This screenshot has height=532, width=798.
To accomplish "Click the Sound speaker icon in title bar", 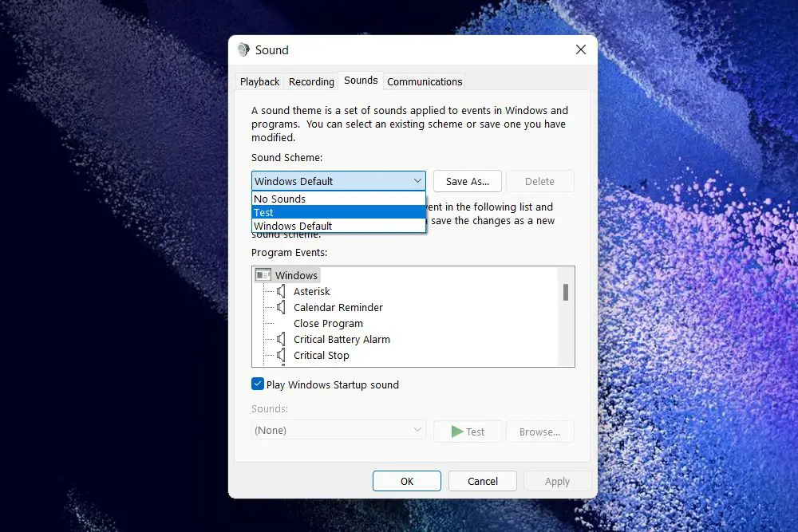I will 243,49.
